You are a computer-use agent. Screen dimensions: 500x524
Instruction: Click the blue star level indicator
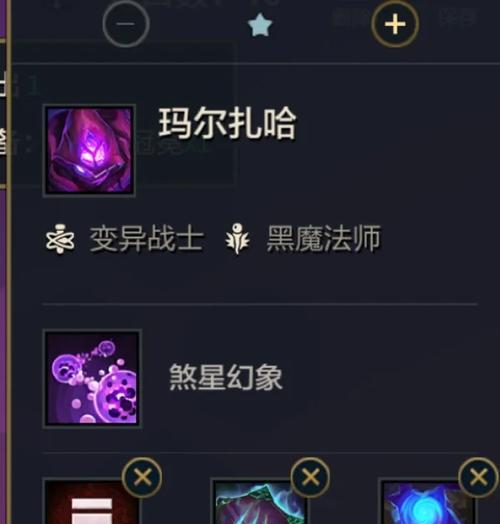point(260,27)
